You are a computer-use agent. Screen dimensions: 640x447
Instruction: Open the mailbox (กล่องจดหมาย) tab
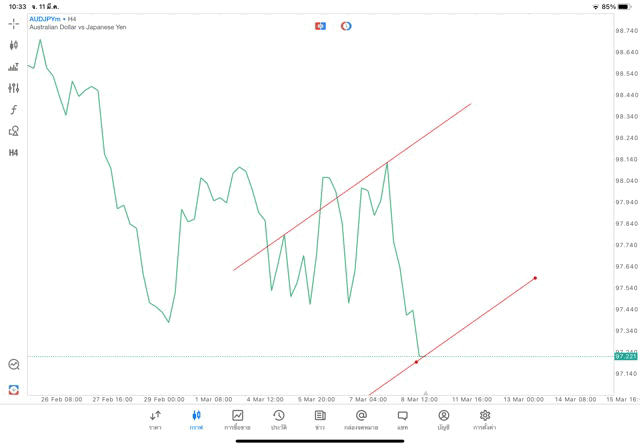click(x=361, y=420)
